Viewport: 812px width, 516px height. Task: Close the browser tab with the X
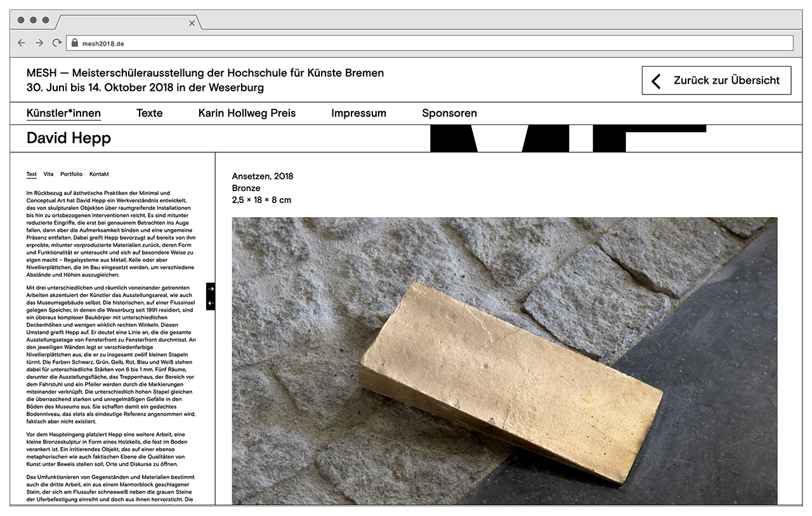[x=192, y=23]
